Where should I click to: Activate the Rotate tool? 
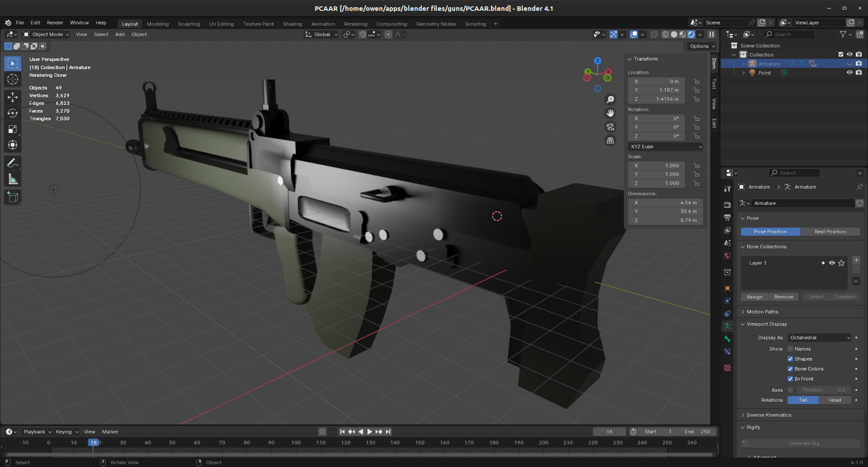coord(13,113)
